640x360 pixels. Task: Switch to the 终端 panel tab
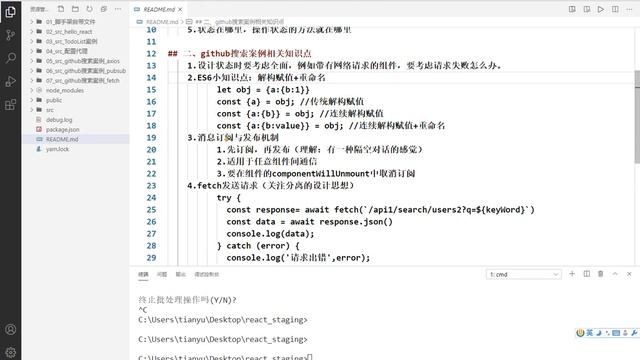143,274
